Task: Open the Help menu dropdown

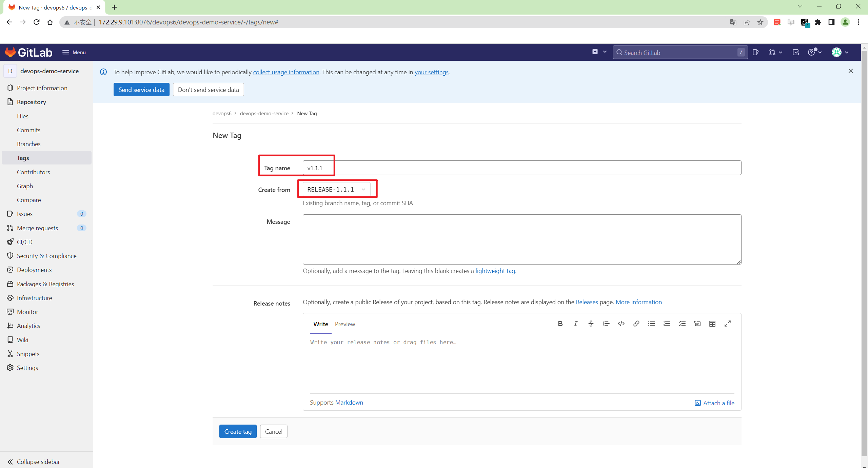Action: pyautogui.click(x=814, y=52)
